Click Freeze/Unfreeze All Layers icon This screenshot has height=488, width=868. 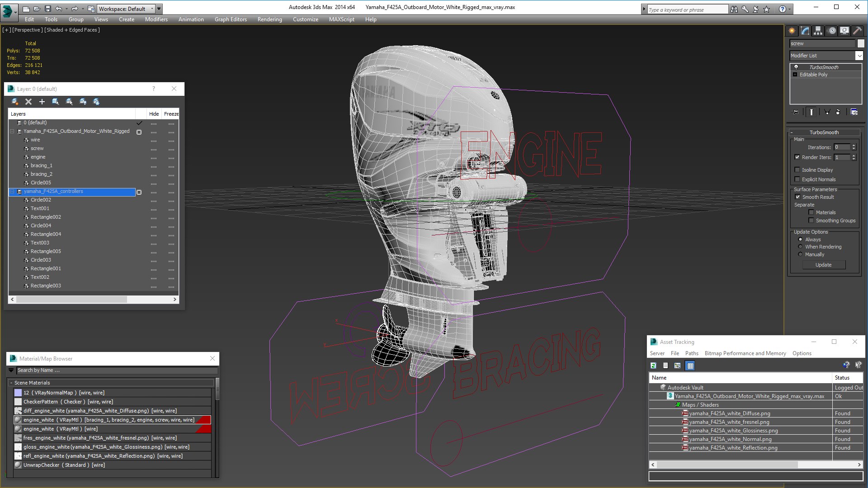coord(96,102)
